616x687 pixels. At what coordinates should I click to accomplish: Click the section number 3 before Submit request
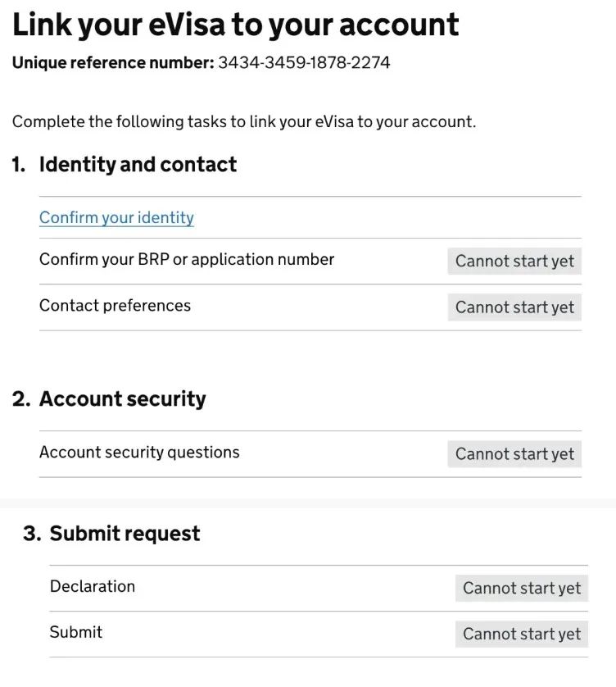32,534
